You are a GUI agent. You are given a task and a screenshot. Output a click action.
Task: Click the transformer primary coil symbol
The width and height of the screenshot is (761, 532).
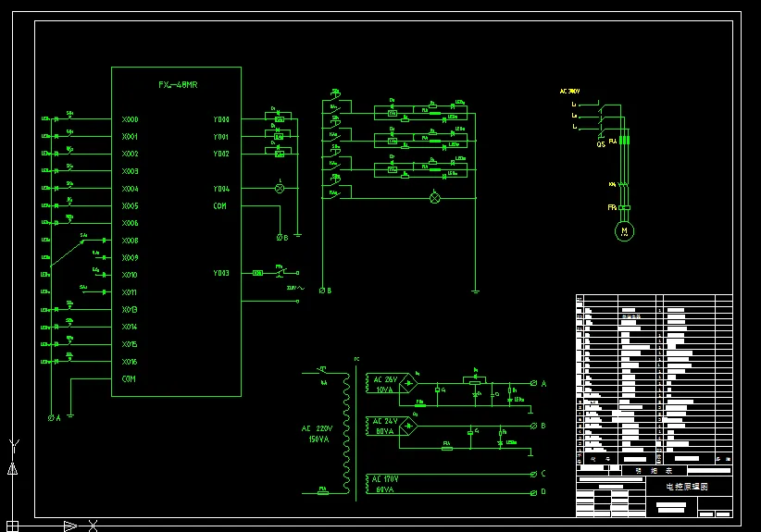[x=346, y=433]
